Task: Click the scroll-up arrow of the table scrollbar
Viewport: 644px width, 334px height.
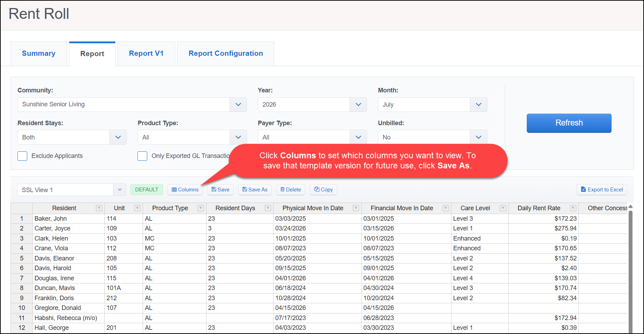Action: [630, 207]
